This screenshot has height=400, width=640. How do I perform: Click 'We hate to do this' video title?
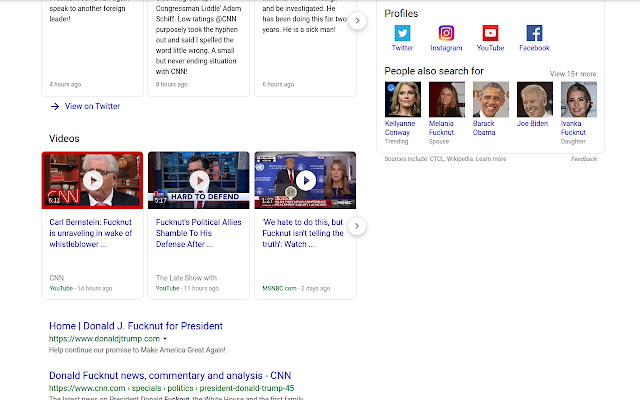pos(303,233)
